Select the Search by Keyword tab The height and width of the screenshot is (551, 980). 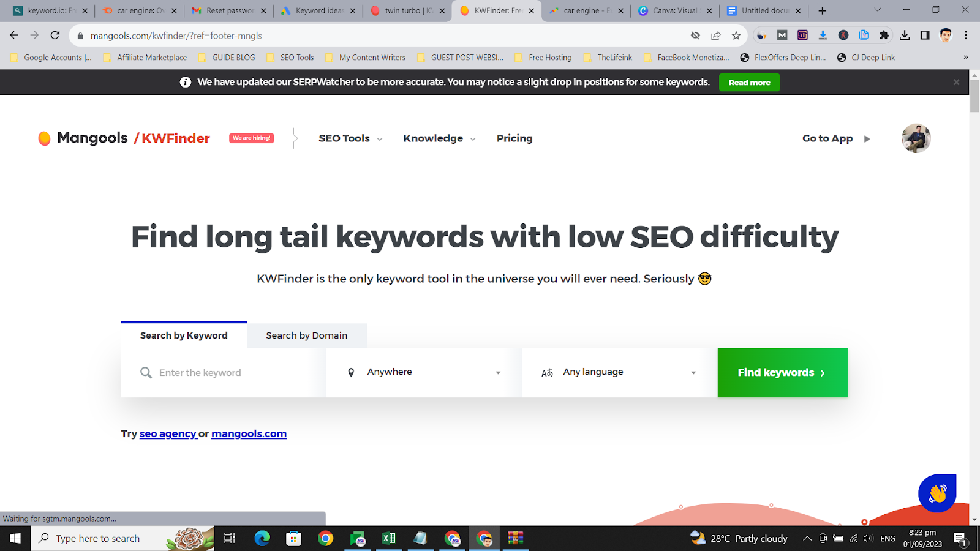tap(184, 335)
